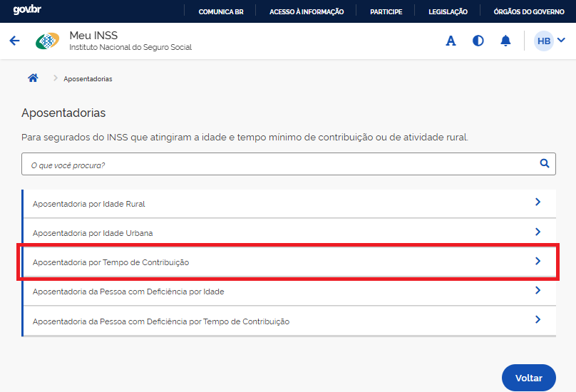Focus the 'O que você procura?' search field
The height and width of the screenshot is (392, 576).
click(x=278, y=165)
